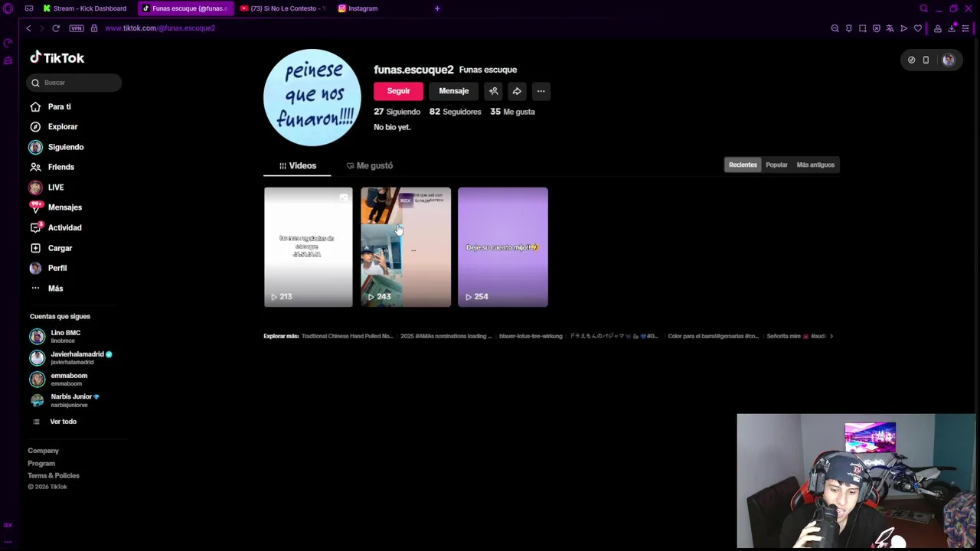Viewport: 980px width, 551px height.
Task: Switch to Stream - Kick Dashboard tab
Action: (x=85, y=8)
